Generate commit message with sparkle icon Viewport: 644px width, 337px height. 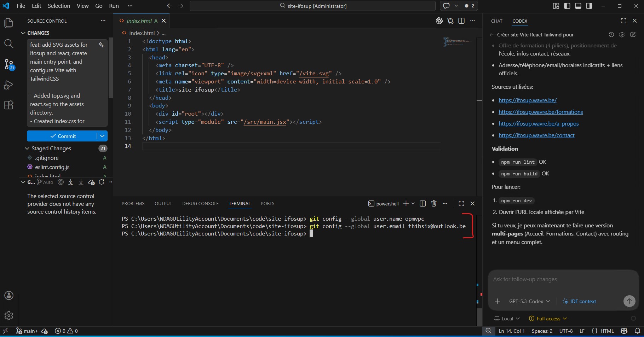[x=101, y=45]
